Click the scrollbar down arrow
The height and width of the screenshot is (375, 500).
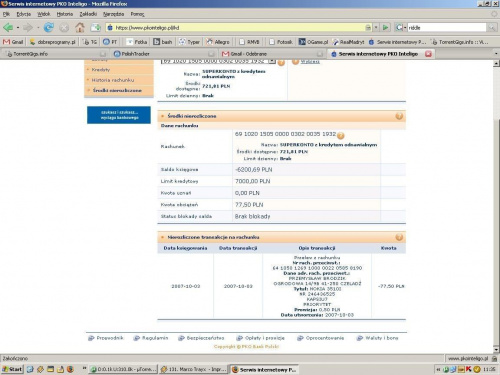pos(496,349)
